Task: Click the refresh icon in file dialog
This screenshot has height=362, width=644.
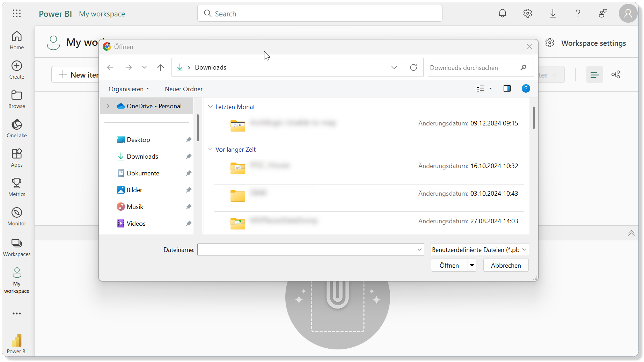Action: (414, 67)
